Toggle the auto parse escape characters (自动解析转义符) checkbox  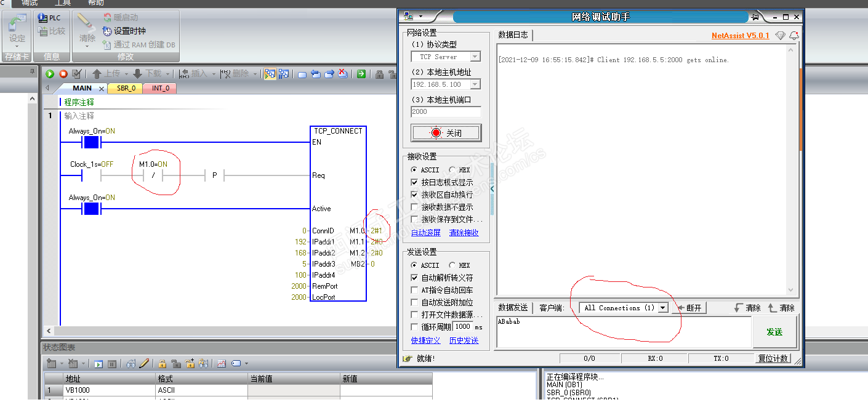click(415, 278)
